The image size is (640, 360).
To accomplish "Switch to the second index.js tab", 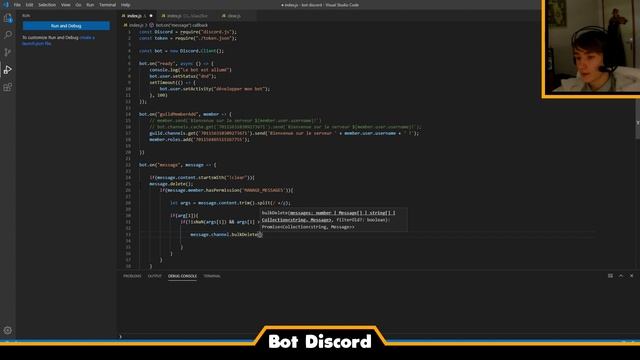I will 187,16.
